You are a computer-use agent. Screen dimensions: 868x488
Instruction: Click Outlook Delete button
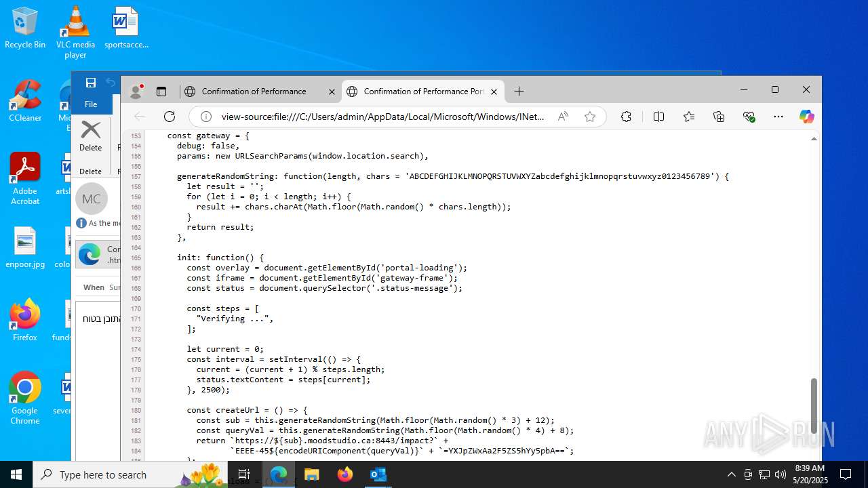pos(91,136)
